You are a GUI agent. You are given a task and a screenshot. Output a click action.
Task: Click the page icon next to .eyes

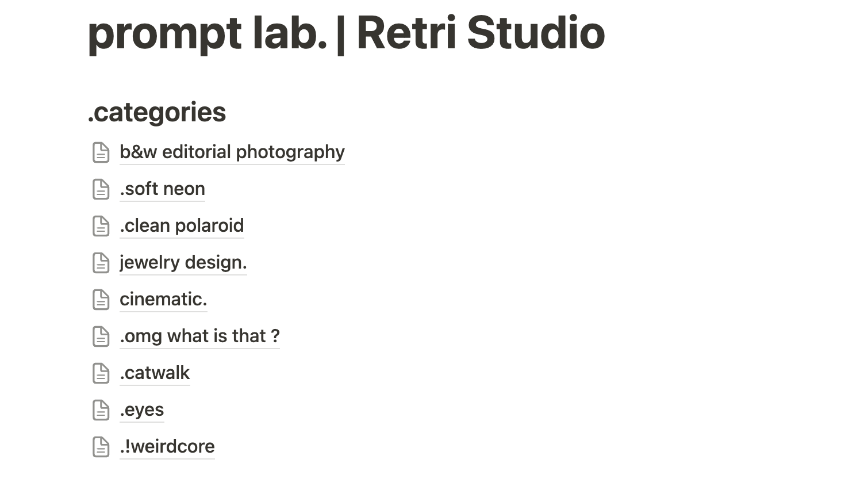pos(101,410)
